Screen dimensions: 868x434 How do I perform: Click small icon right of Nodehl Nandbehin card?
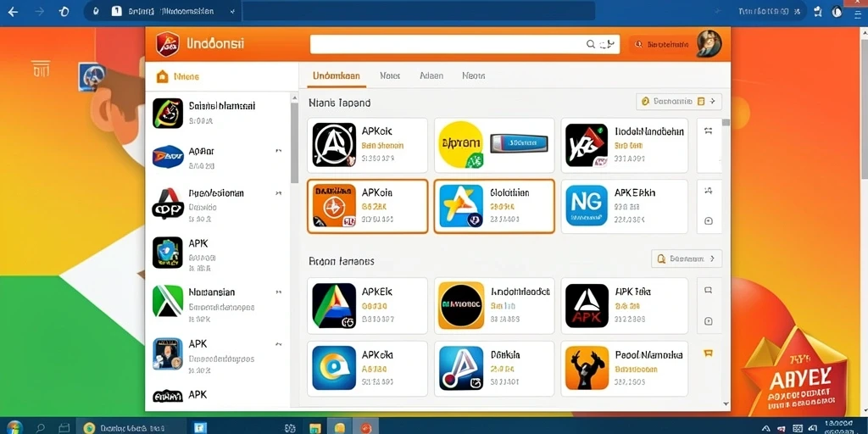[708, 131]
